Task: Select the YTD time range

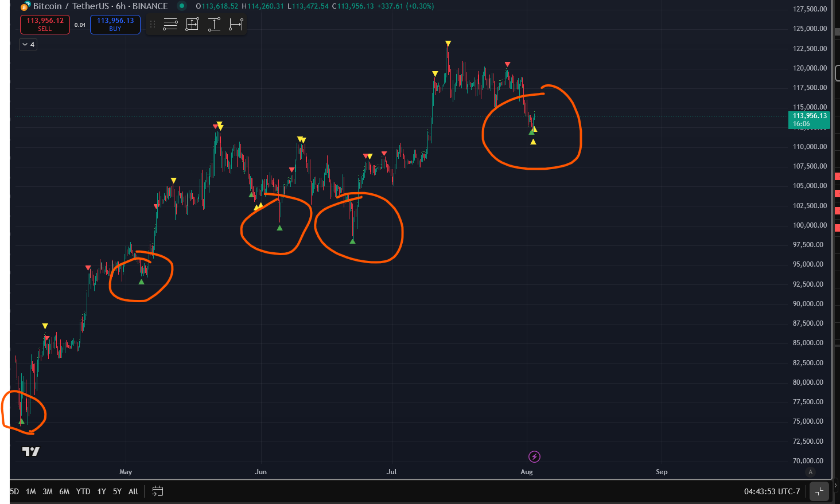Action: click(x=83, y=491)
